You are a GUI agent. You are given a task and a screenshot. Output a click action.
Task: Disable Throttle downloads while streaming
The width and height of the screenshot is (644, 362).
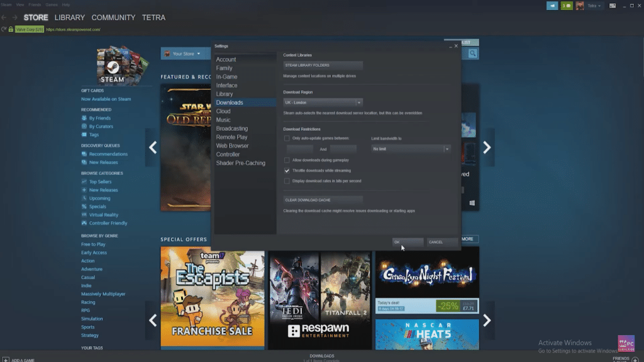tap(287, 170)
